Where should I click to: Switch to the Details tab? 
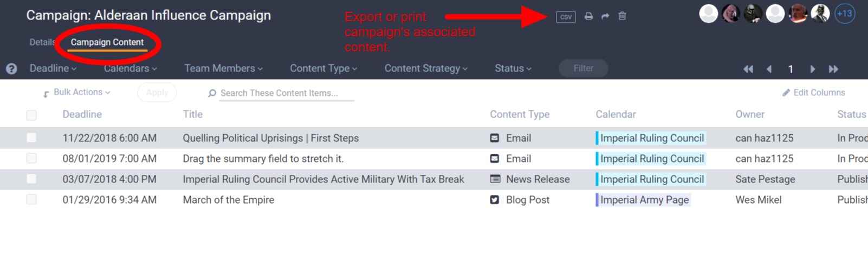pos(42,42)
